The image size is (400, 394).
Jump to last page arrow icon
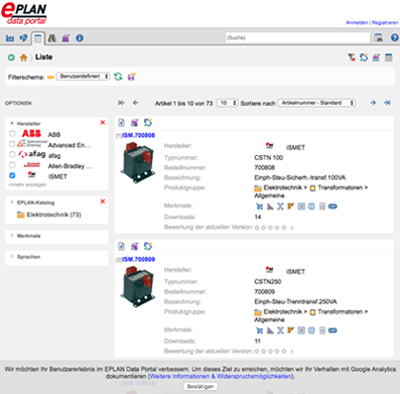(387, 103)
